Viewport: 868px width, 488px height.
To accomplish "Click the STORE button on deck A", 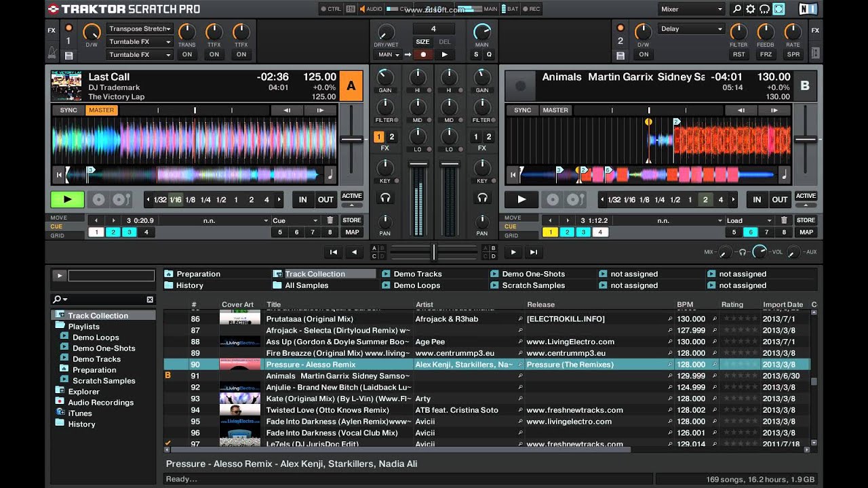I will click(352, 220).
